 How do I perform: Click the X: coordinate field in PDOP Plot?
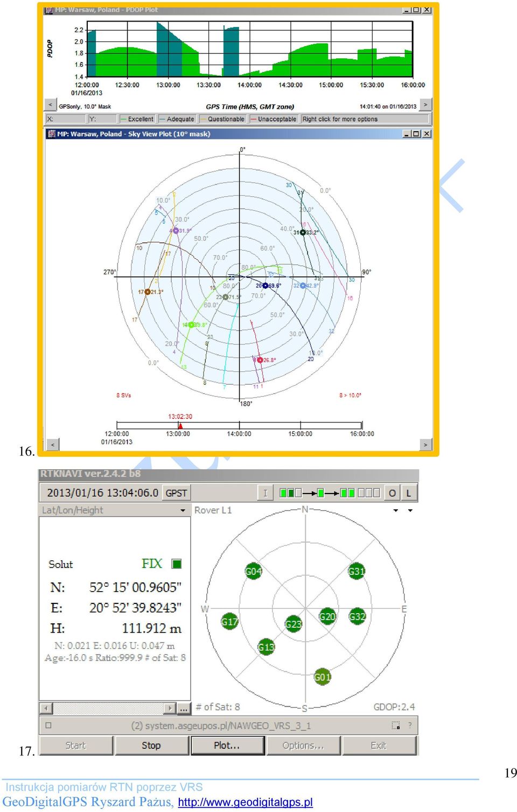66,119
